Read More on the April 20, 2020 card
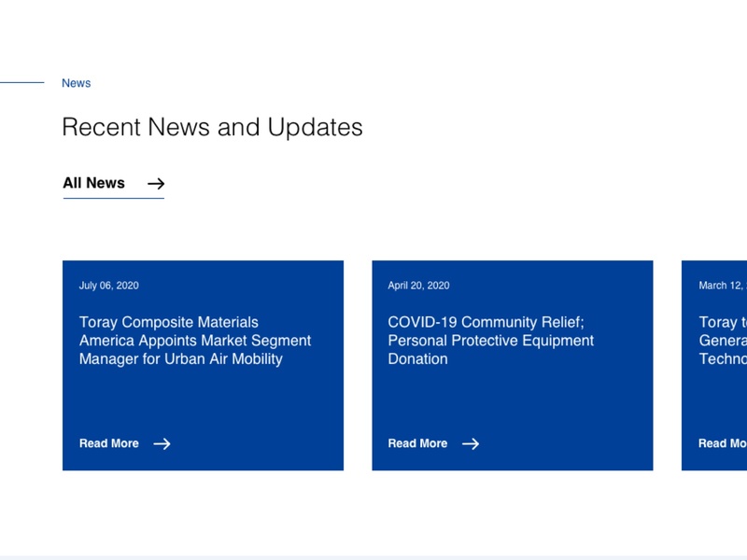747x560 pixels. coord(417,443)
